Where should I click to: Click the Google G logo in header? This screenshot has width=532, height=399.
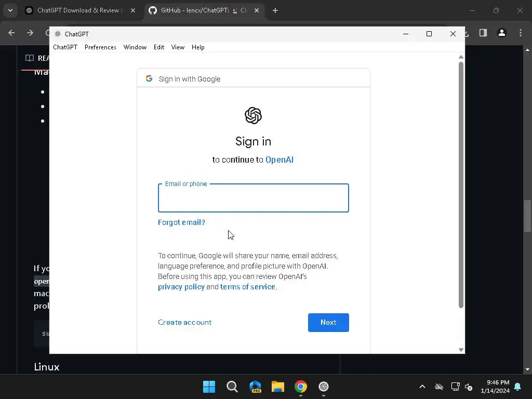click(149, 79)
